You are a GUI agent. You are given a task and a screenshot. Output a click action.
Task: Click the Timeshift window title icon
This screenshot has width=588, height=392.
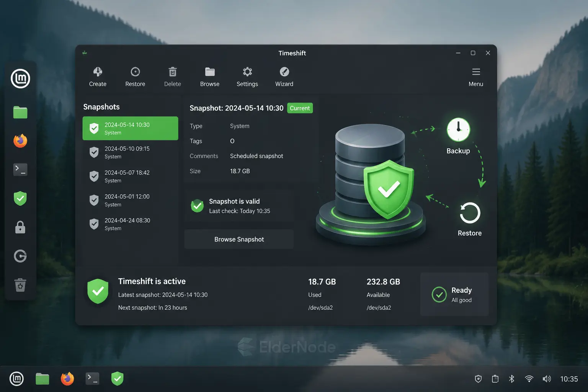(85, 53)
